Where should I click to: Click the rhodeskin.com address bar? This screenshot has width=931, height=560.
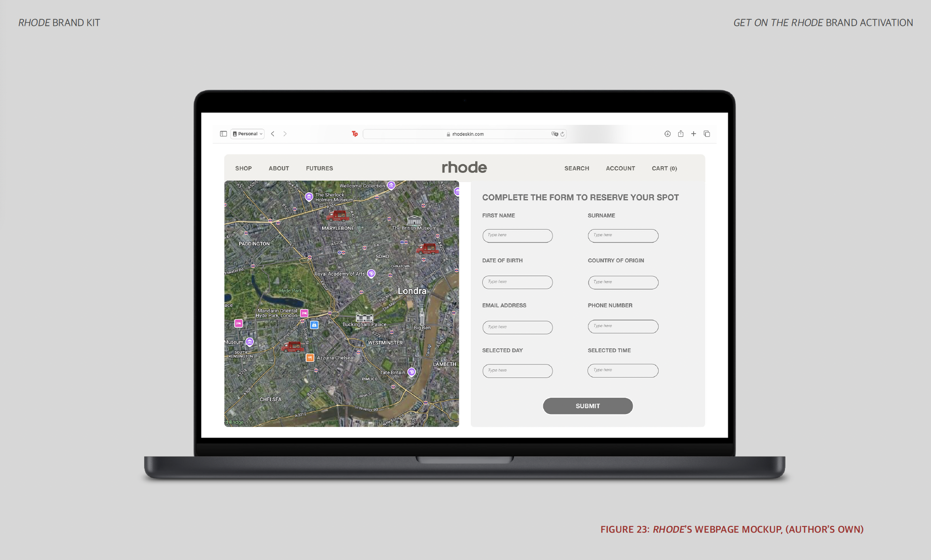[x=465, y=134]
